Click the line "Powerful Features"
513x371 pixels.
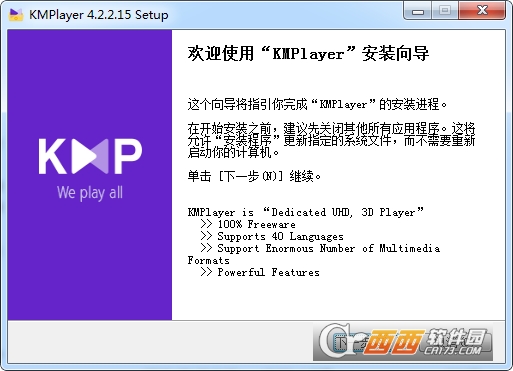[268, 272]
